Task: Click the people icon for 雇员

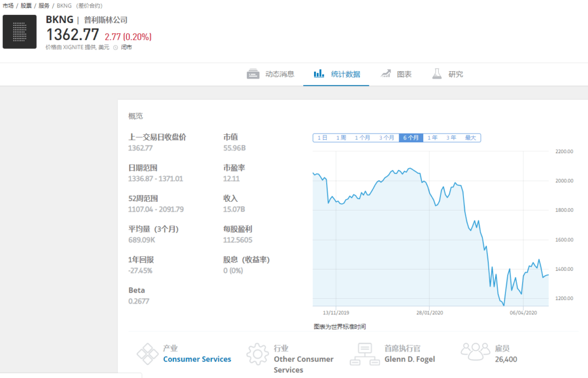Action: coord(475,352)
